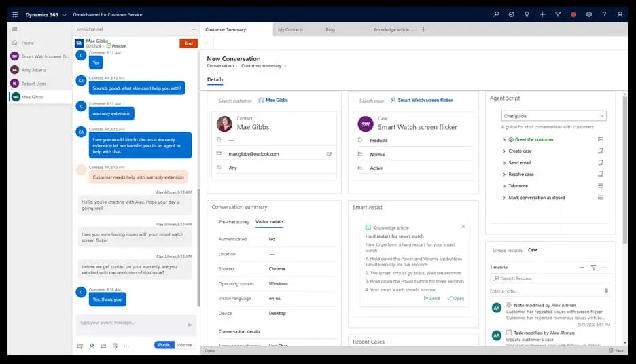Image resolution: width=636 pixels, height=364 pixels.
Task: Send the knowledge article to customer
Action: pyautogui.click(x=431, y=298)
